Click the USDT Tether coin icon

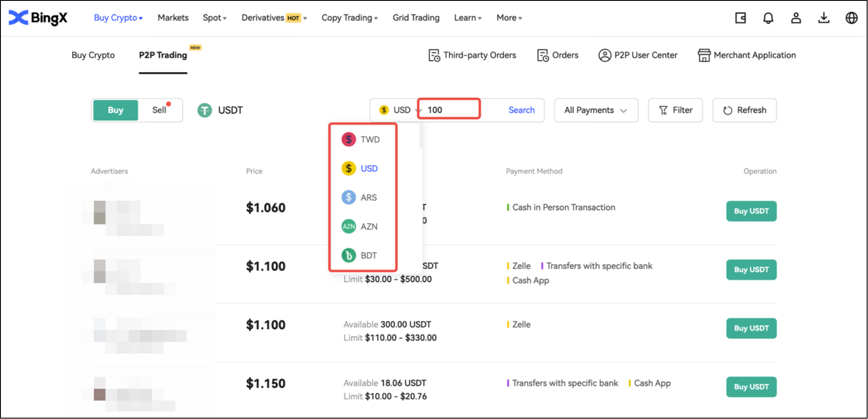205,110
